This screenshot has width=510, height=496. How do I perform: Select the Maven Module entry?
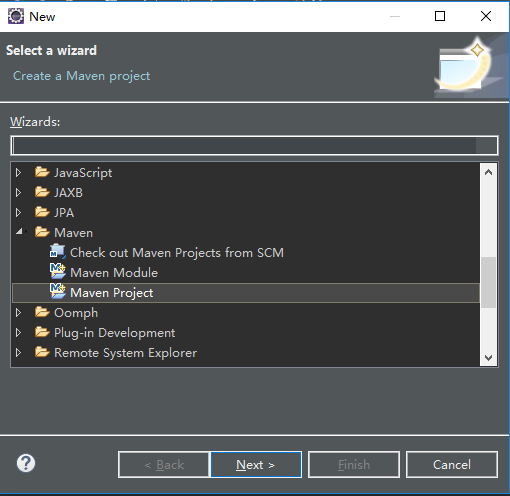[114, 273]
